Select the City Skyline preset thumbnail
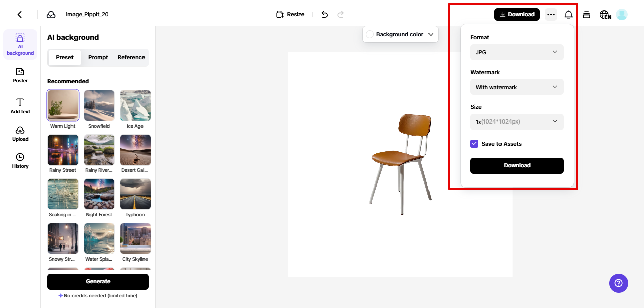Viewport: 644px width, 308px height. click(x=135, y=238)
